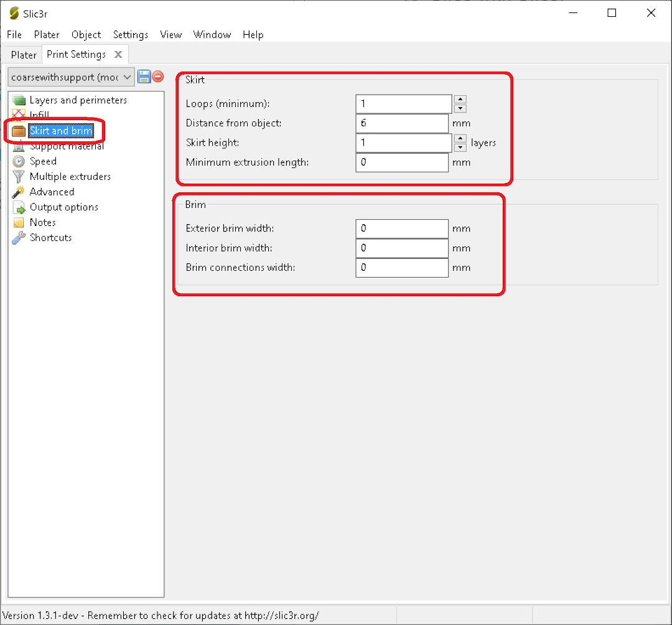Open the View menu
672x625 pixels.
point(170,35)
